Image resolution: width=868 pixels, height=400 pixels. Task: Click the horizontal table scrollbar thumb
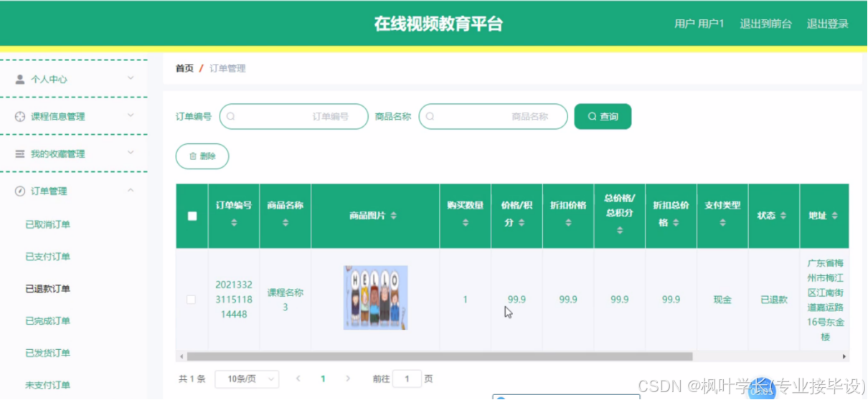[440, 356]
